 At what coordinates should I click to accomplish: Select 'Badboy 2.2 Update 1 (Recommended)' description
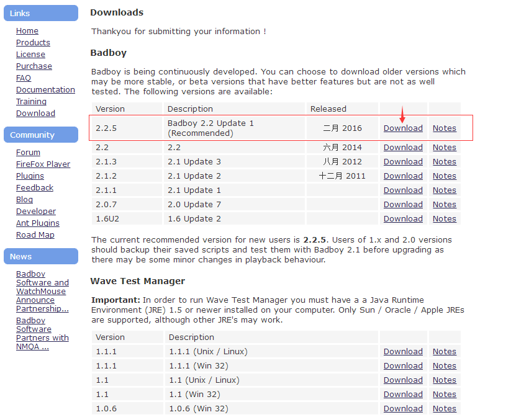(234, 128)
